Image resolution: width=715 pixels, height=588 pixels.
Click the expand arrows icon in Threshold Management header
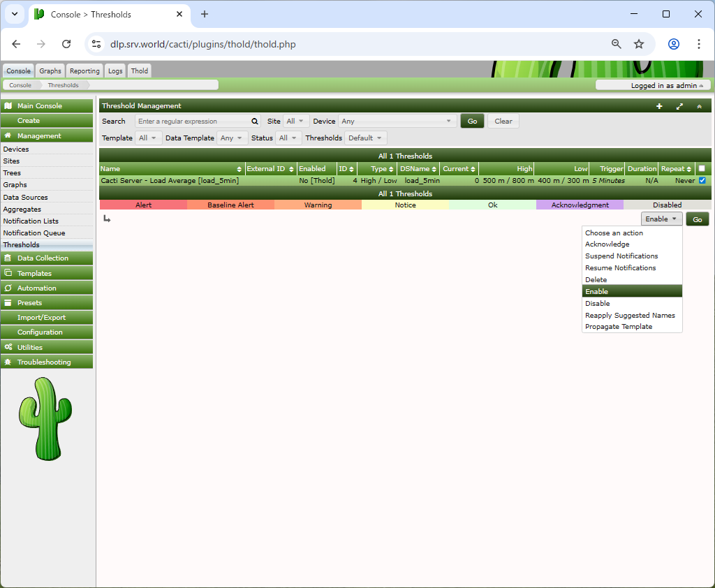tap(679, 106)
